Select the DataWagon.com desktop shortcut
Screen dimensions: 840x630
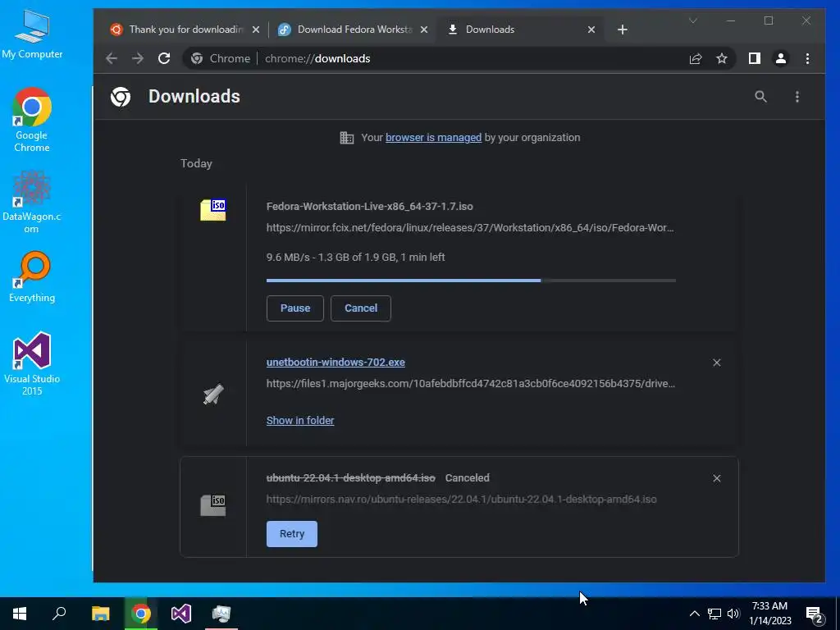32,202
